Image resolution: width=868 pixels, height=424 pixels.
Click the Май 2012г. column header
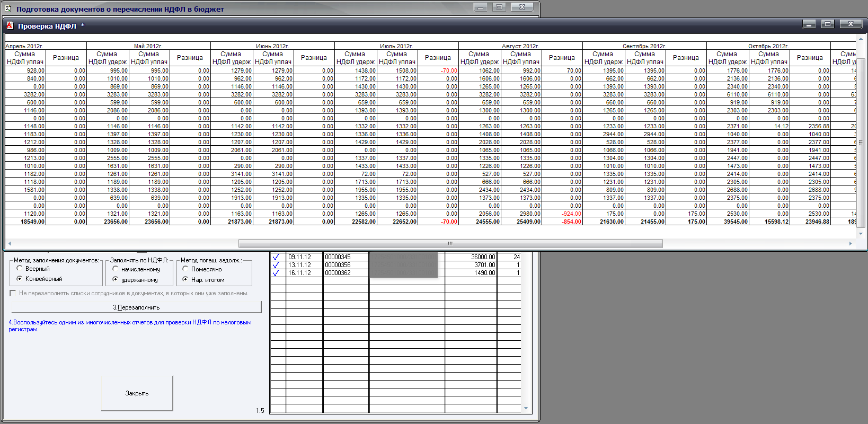click(x=148, y=46)
